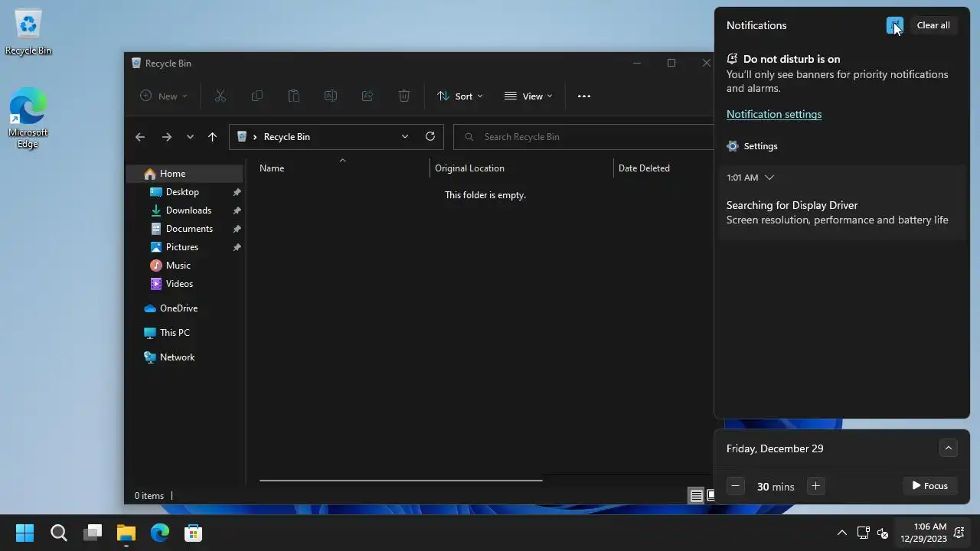Open Task View on taskbar

tap(93, 533)
